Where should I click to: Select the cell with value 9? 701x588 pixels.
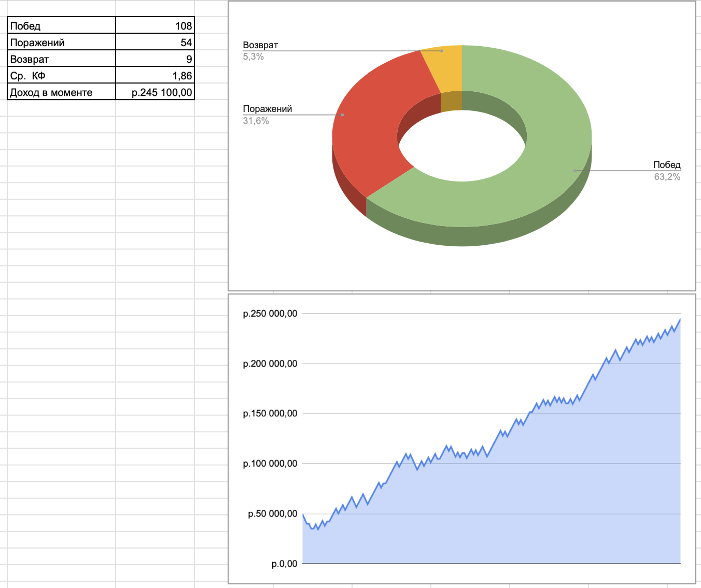tap(155, 59)
